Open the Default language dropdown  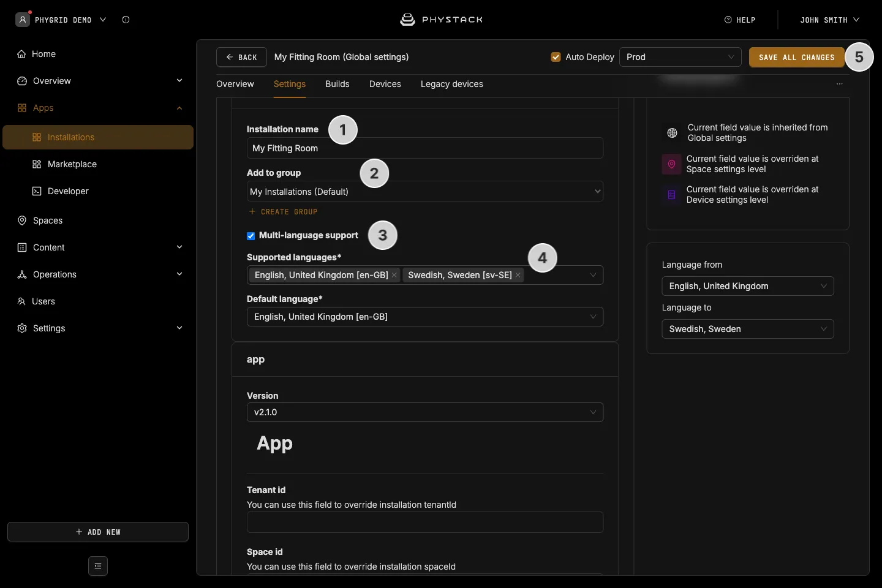[x=425, y=317]
